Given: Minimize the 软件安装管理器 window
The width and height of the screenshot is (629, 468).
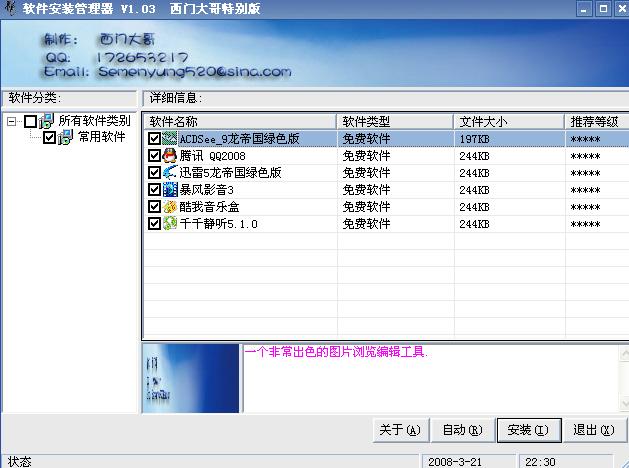Looking at the screenshot, I should [584, 9].
